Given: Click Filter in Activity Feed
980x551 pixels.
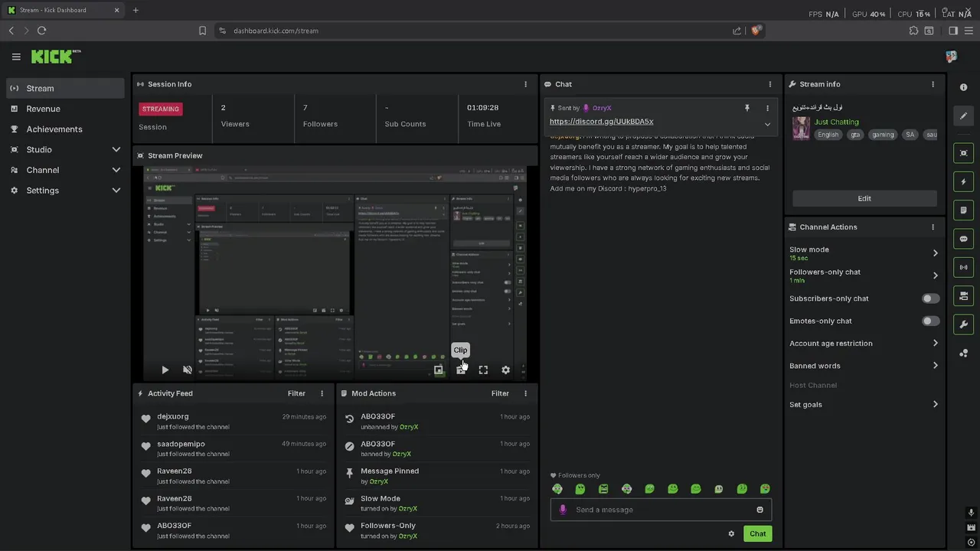Looking at the screenshot, I should (296, 393).
